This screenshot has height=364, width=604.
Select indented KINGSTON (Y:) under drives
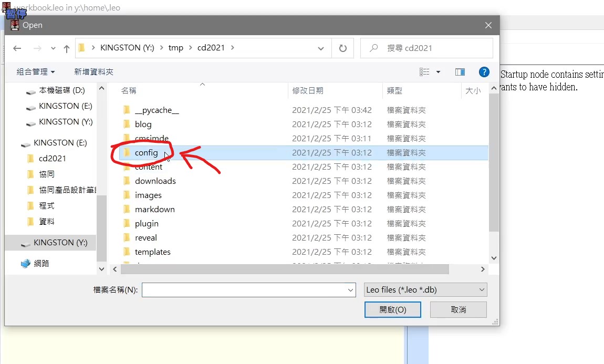[66, 122]
